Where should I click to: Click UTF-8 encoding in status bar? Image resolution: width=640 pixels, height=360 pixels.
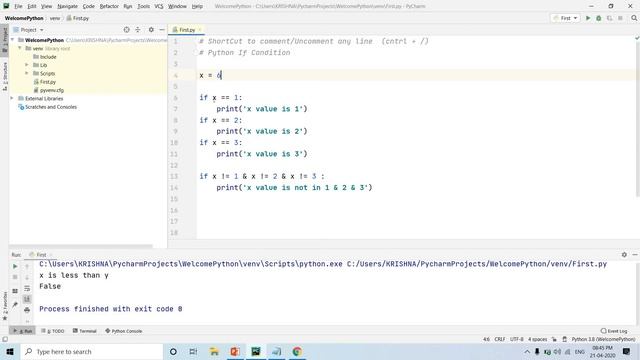coord(516,339)
